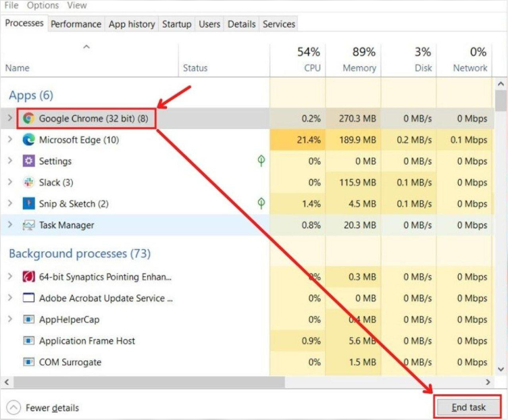The width and height of the screenshot is (508, 420).
Task: Click the Adobe Acrobat Update Service icon
Action: point(28,298)
